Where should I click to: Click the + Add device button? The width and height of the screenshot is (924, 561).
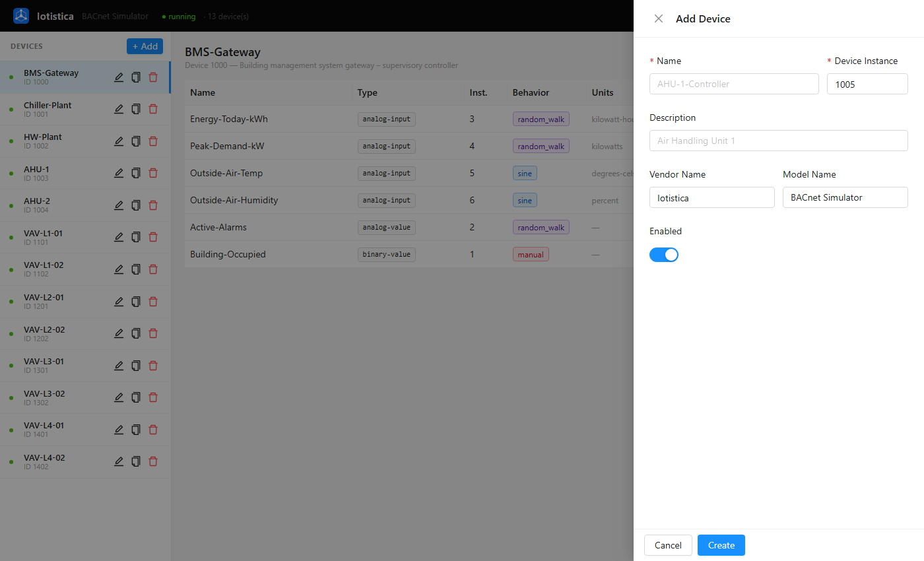pyautogui.click(x=145, y=46)
